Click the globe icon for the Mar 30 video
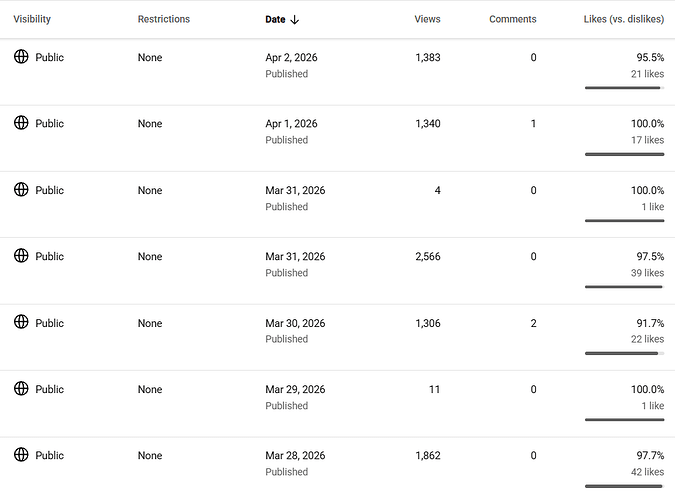 pyautogui.click(x=21, y=322)
